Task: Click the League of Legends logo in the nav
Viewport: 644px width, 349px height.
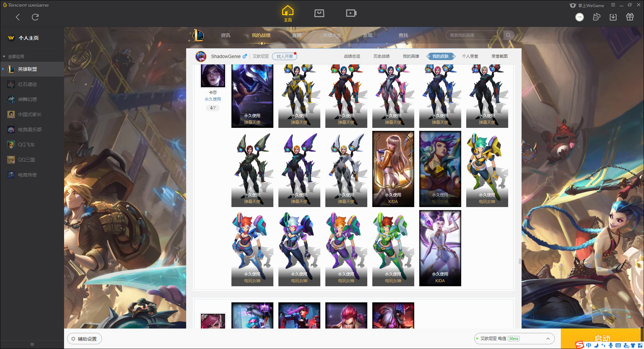Action: coord(198,35)
